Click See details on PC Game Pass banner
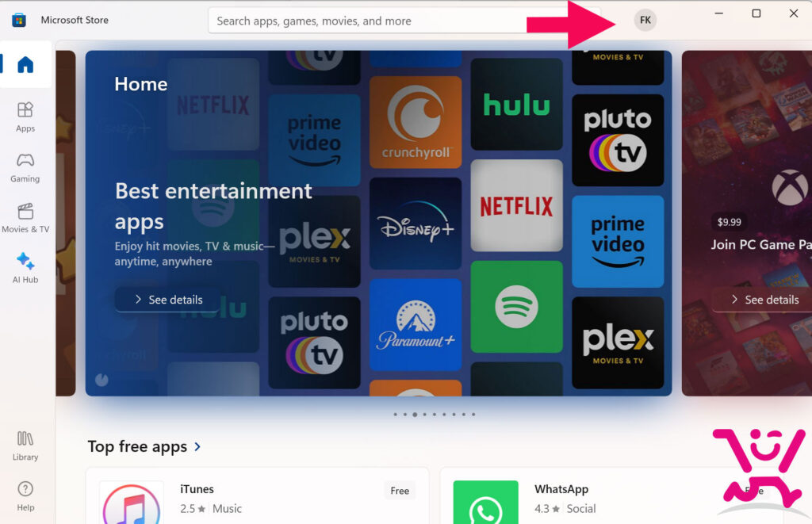The image size is (812, 524). [764, 300]
